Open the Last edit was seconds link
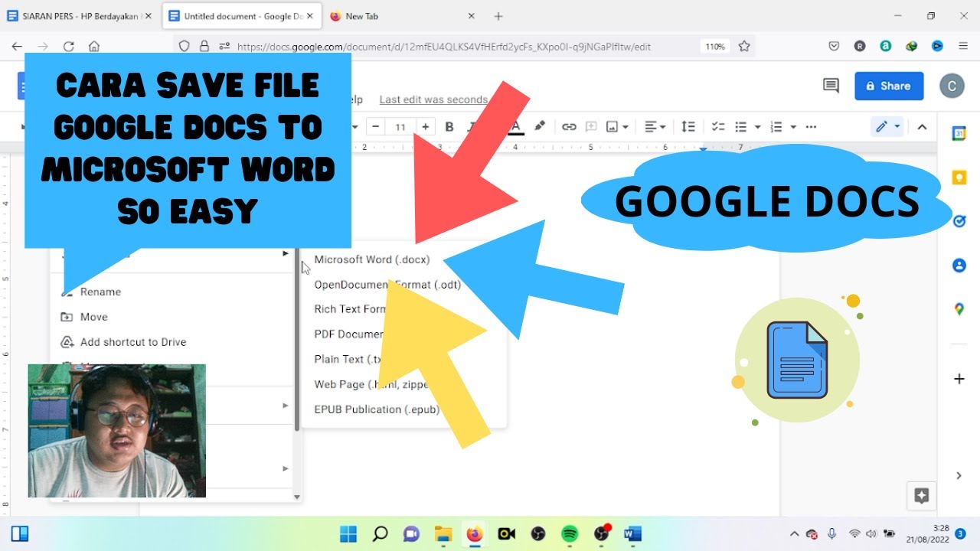 [x=433, y=99]
